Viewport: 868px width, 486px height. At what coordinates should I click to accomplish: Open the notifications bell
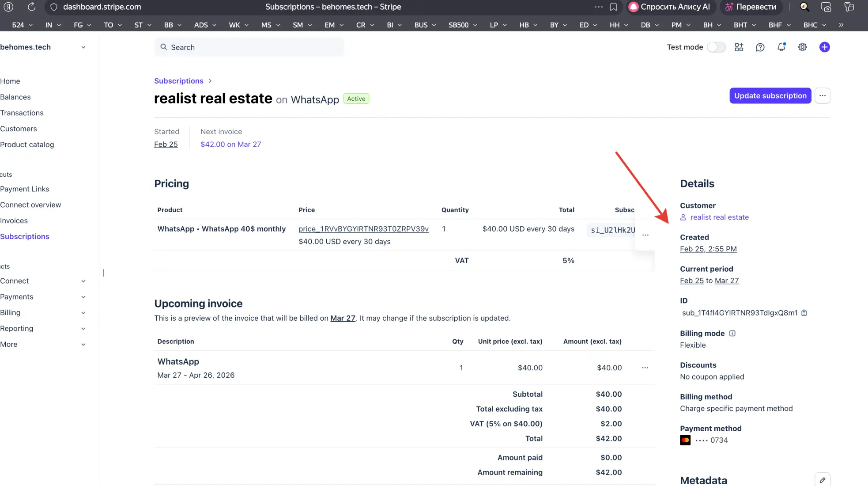click(781, 47)
